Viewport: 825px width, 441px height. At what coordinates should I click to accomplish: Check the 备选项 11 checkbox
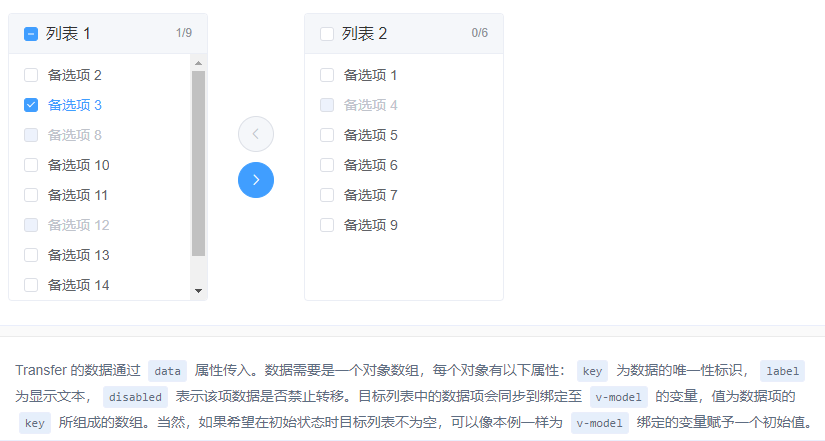pos(31,195)
